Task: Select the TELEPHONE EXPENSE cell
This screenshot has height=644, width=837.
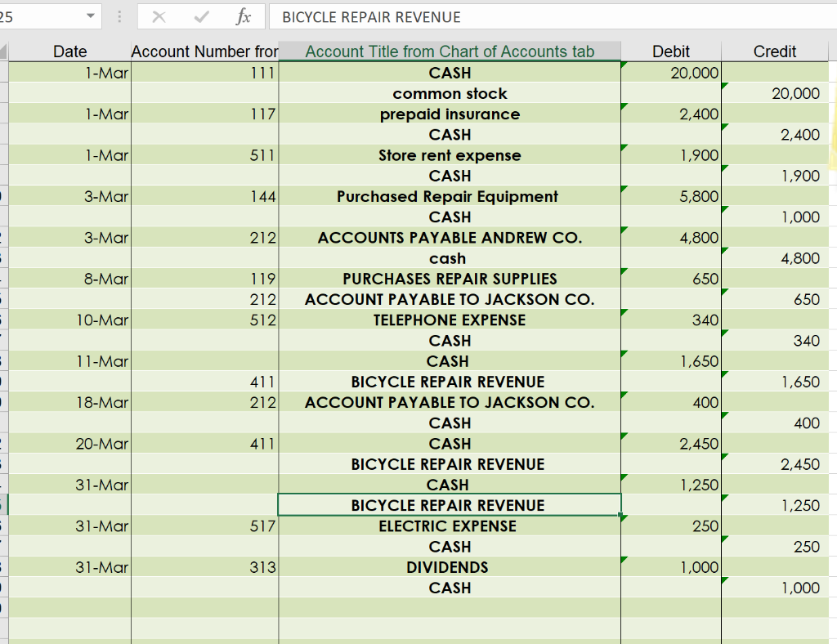Action: point(450,320)
